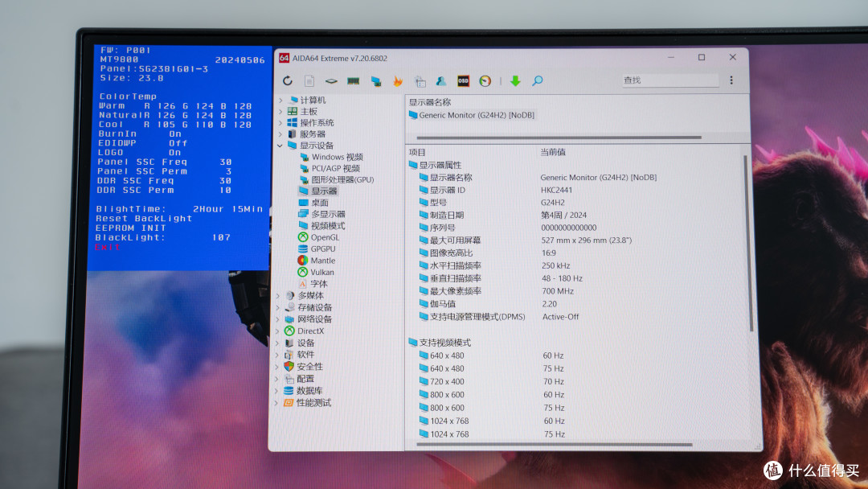Run the memory benchmark RAM icon
This screenshot has height=489, width=868.
click(352, 80)
